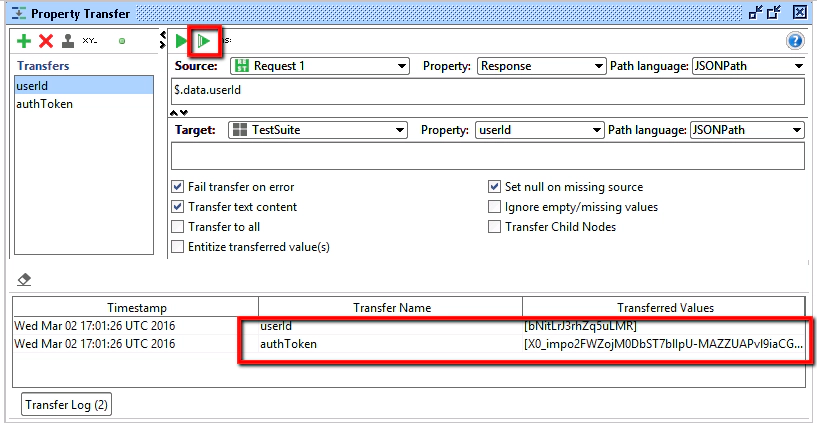Expand transfers list with right arrow
The image size is (817, 423).
163,45
